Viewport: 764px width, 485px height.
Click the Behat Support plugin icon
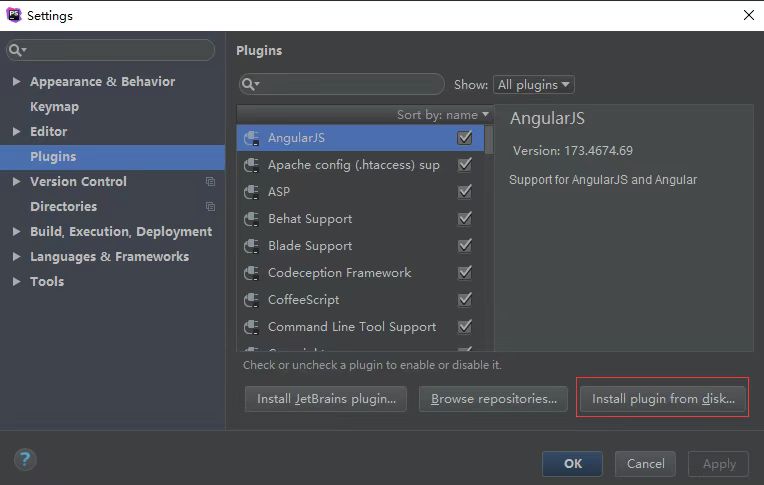[x=251, y=219]
